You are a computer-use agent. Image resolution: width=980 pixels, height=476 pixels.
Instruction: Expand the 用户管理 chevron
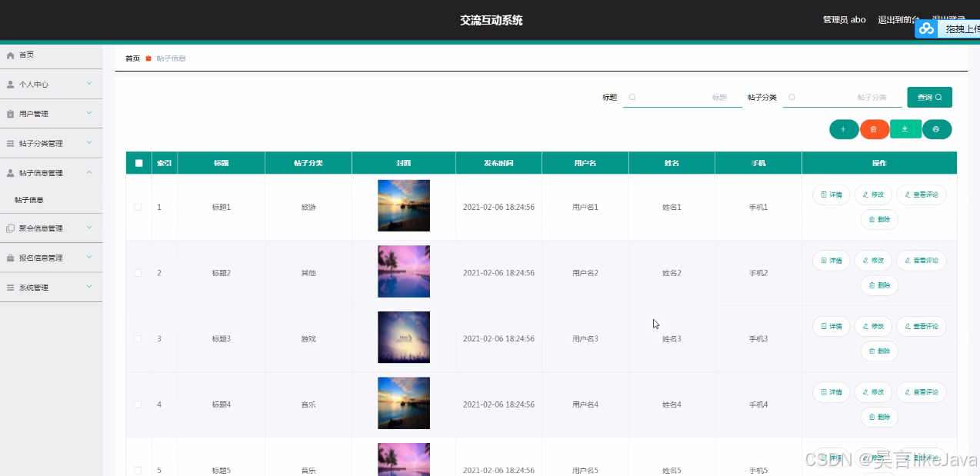pyautogui.click(x=89, y=113)
